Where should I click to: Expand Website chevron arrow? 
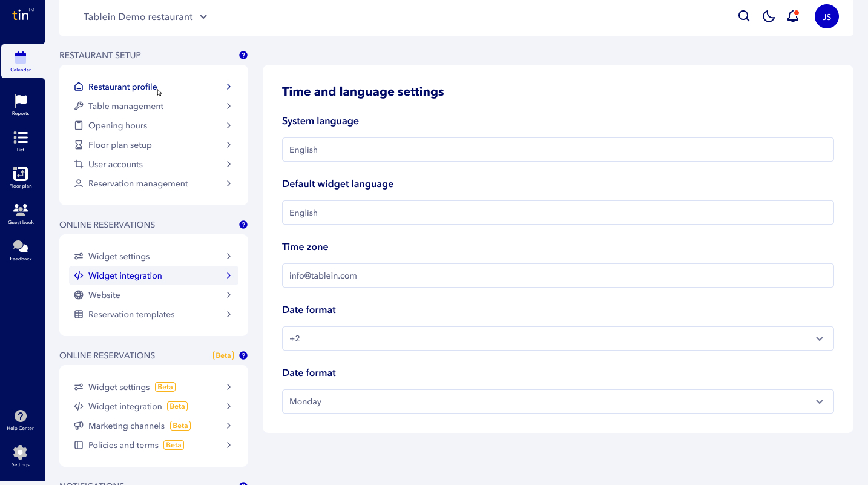[x=229, y=295]
